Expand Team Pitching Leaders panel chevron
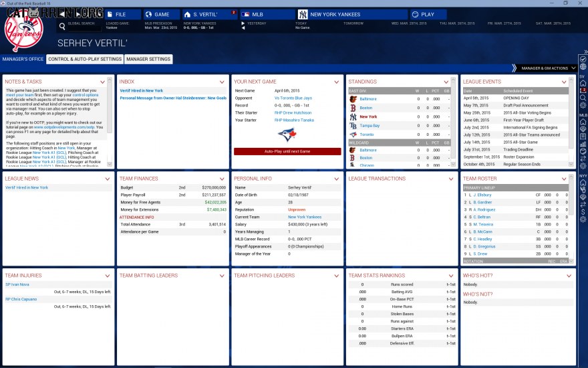Screen dimensions: 588x368 (336, 276)
